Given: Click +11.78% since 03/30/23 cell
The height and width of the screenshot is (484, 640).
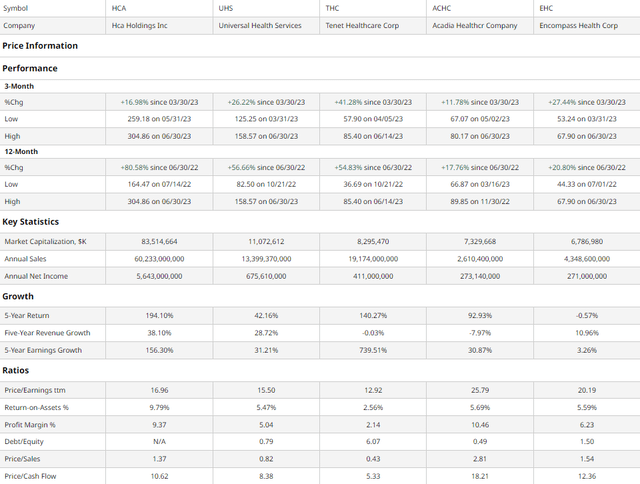Looking at the screenshot, I should 480,102.
